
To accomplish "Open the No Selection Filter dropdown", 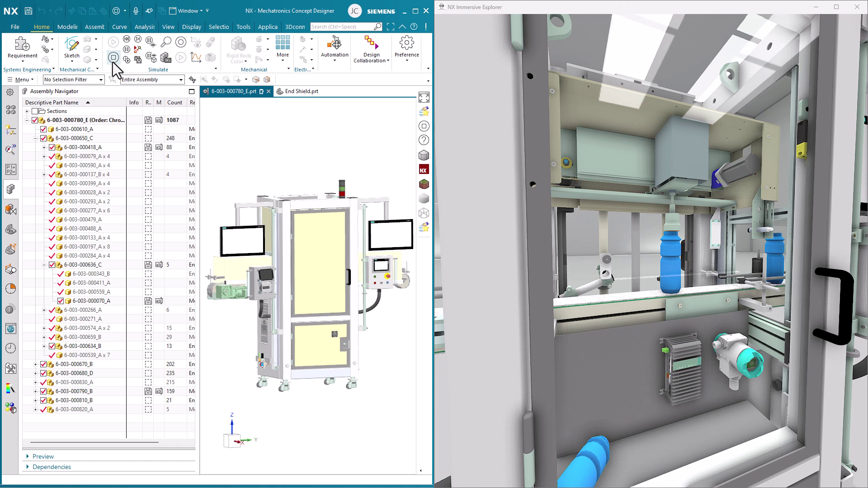I will pos(100,80).
